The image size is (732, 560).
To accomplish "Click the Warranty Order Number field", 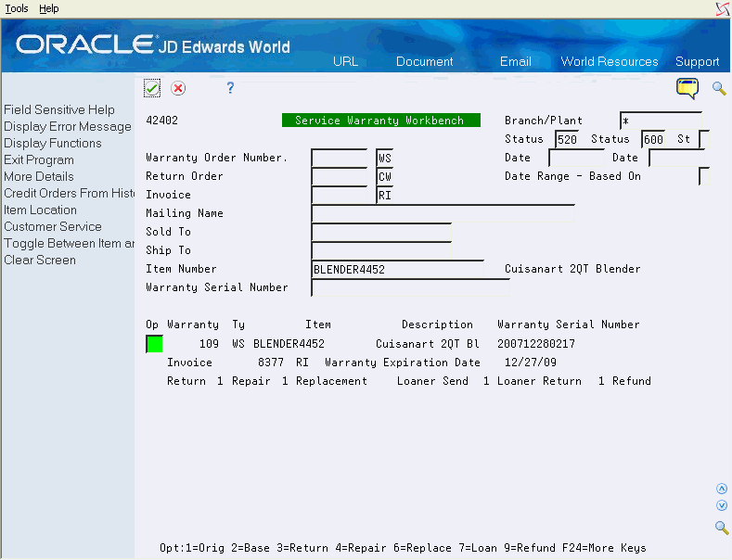I will click(x=340, y=158).
